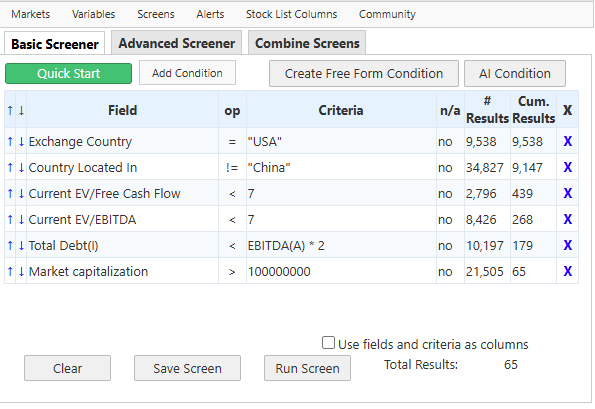This screenshot has height=409, width=595.
Task: Open the Community menu
Action: pyautogui.click(x=387, y=14)
